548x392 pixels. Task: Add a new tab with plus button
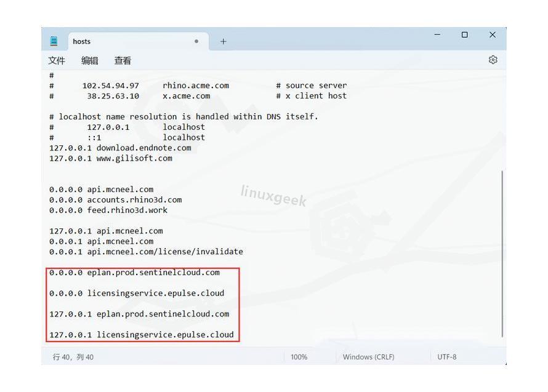[223, 41]
